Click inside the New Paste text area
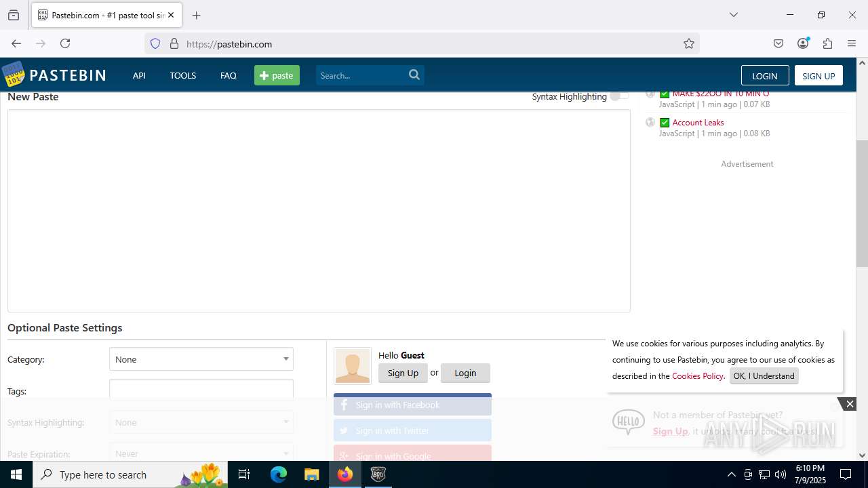Screen dimensions: 868x488 (x=319, y=211)
